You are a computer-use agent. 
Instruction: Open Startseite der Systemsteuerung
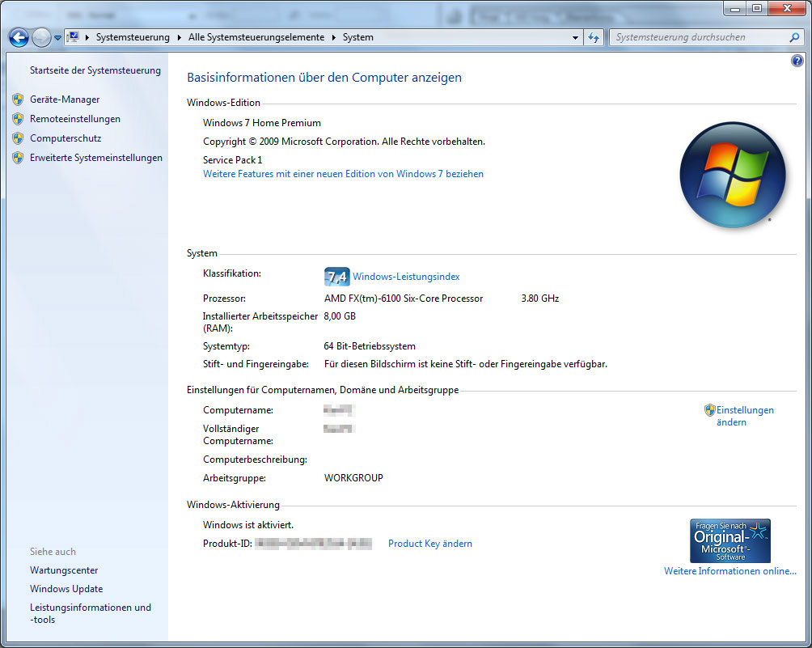[x=95, y=70]
